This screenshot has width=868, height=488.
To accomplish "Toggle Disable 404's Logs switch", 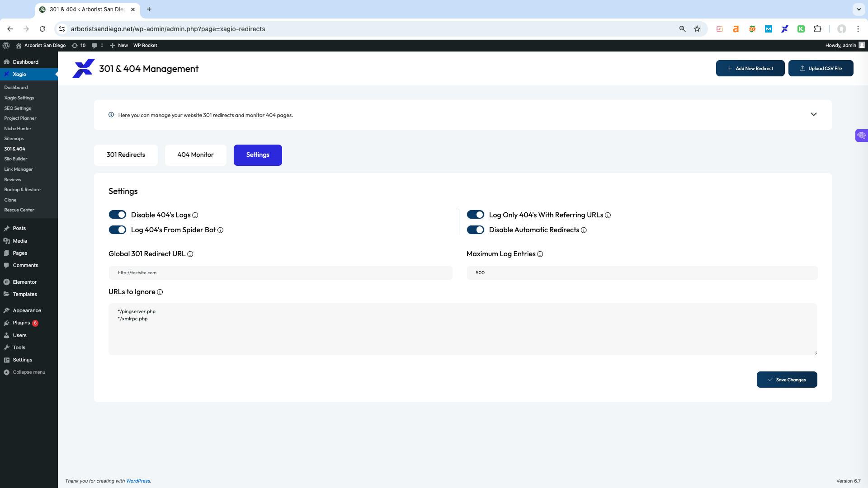I will [x=118, y=215].
